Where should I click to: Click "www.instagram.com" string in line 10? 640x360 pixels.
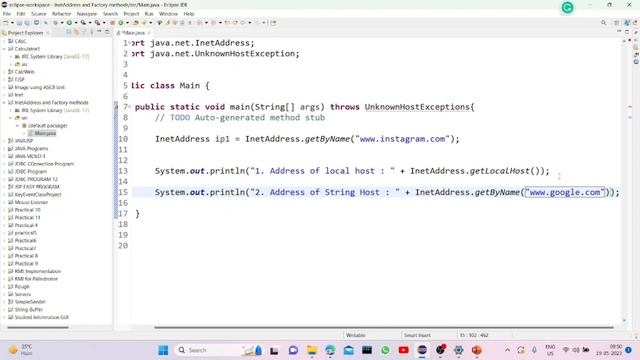coord(402,139)
